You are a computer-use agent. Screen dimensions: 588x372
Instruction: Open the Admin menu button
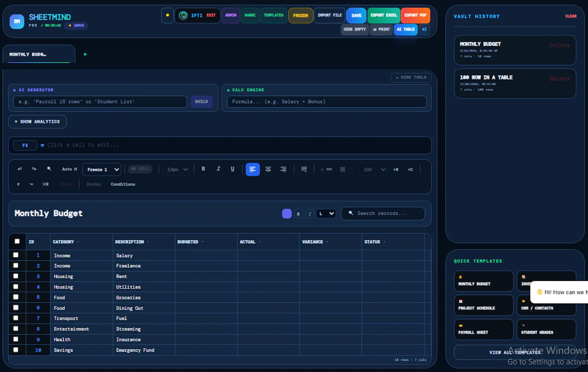coord(231,15)
